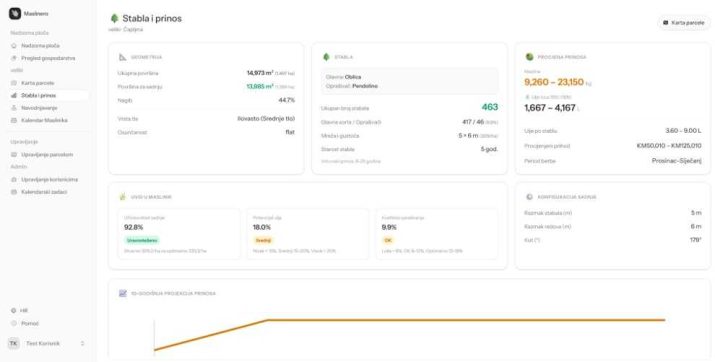The width and height of the screenshot is (715, 362).
Task: Click the green tree icon beside page title
Action: (x=114, y=18)
